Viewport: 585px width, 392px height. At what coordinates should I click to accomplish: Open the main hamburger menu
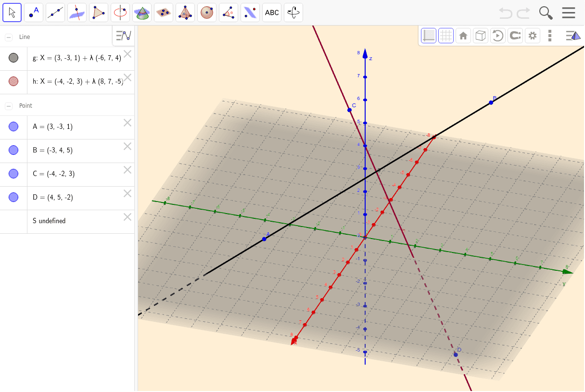(569, 13)
